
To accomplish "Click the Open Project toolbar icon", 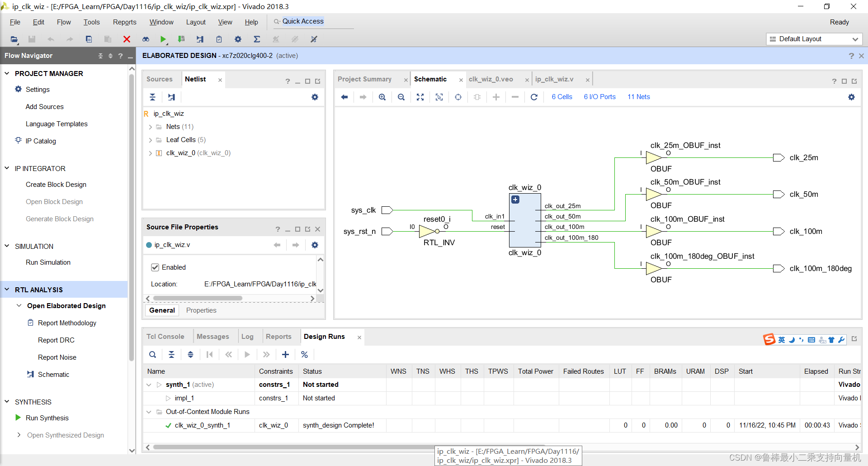I will [x=14, y=39].
